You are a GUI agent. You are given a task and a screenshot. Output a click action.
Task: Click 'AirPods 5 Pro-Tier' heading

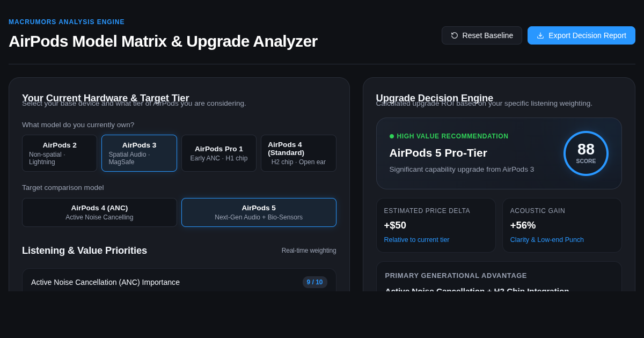point(438,153)
